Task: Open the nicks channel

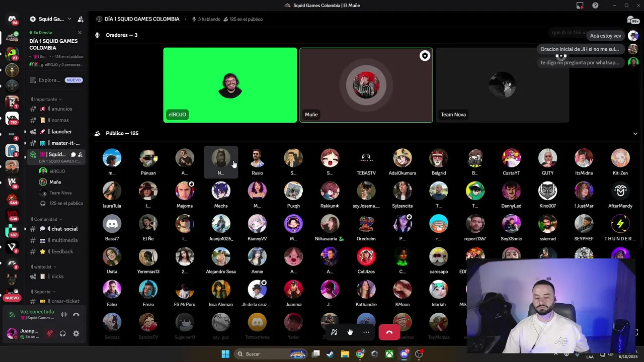Action: click(x=56, y=277)
